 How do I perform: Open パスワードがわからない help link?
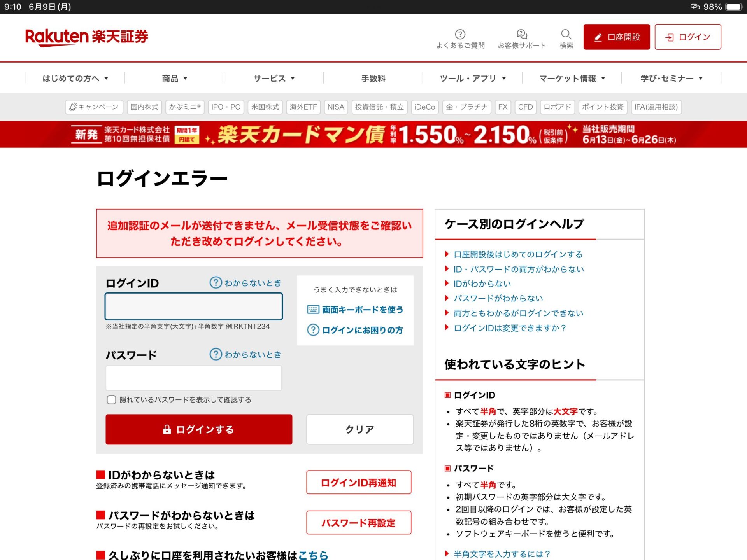click(498, 298)
